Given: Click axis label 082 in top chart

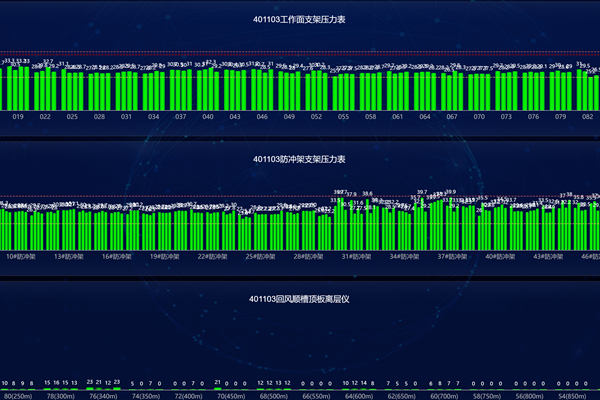Looking at the screenshot, I should pyautogui.click(x=587, y=117).
